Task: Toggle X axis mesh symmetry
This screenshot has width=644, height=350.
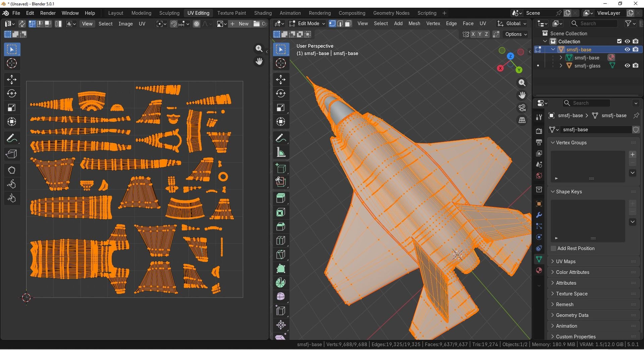Action: click(x=473, y=34)
